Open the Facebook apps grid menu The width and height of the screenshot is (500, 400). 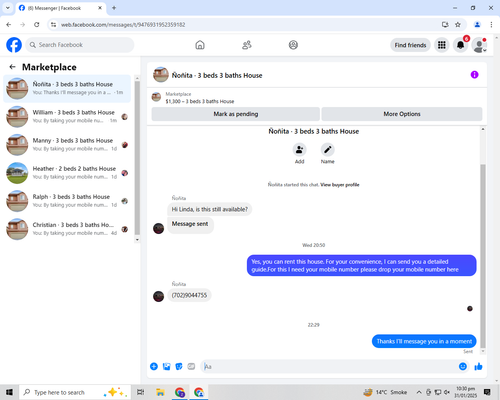coord(442,45)
